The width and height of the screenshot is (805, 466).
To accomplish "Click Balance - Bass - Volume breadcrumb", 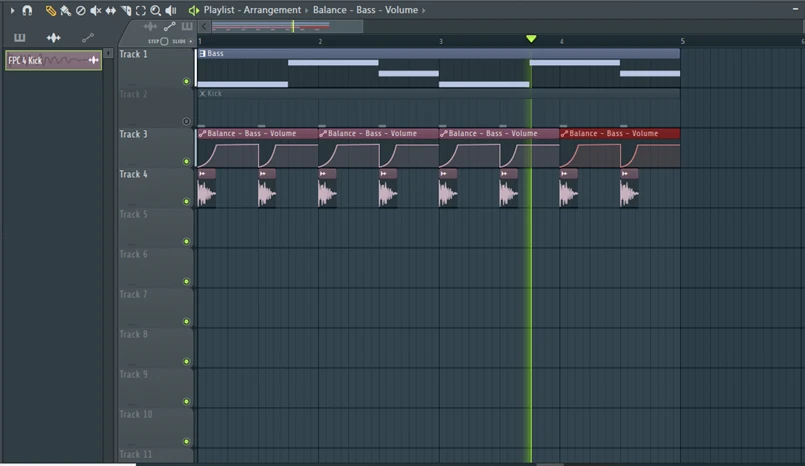I will click(x=365, y=10).
